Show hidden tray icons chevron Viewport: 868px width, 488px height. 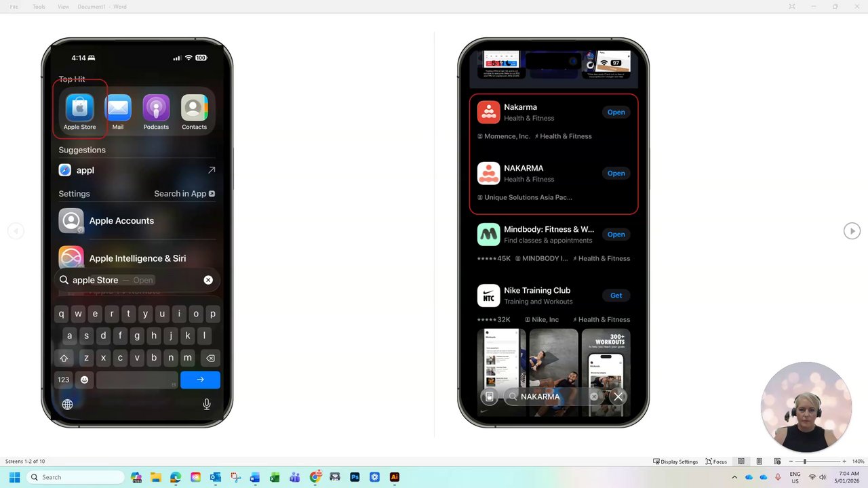tap(734, 477)
